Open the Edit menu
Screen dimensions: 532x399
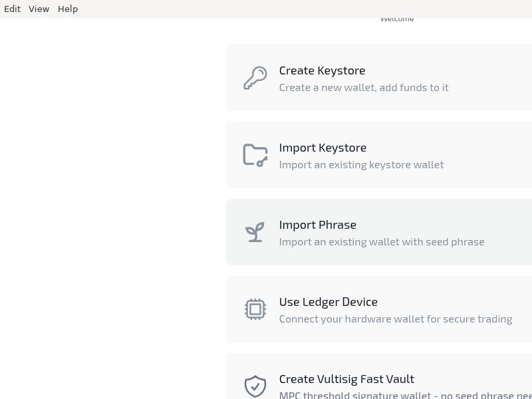click(x=12, y=9)
